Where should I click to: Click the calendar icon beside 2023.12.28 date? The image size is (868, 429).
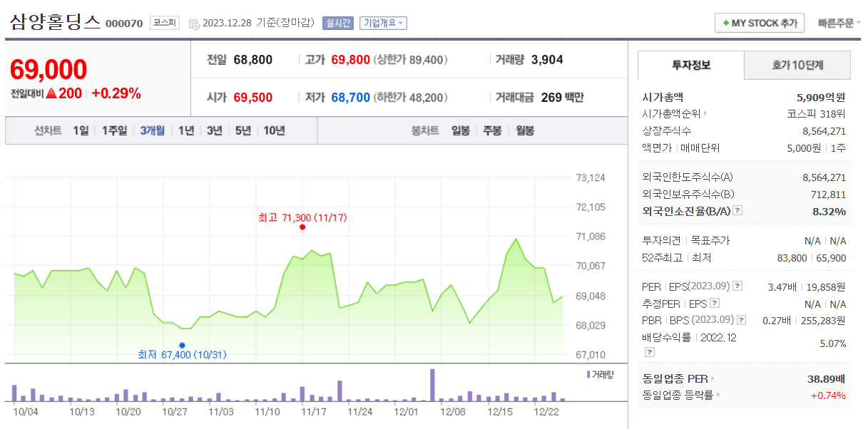[x=194, y=24]
